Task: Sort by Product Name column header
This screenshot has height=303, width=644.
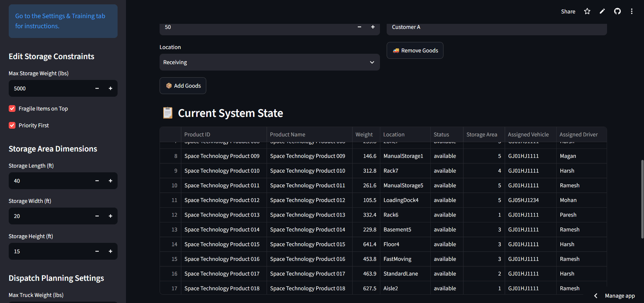Action: point(309,134)
